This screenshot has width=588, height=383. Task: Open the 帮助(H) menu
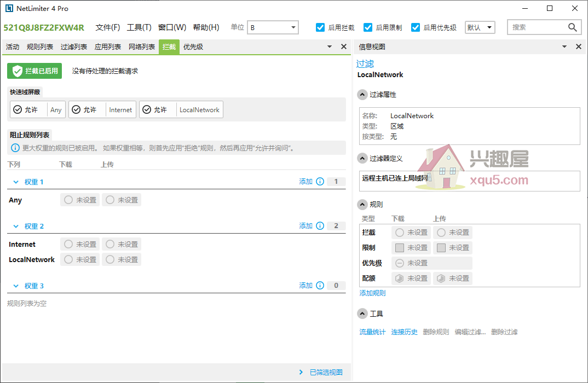point(206,27)
